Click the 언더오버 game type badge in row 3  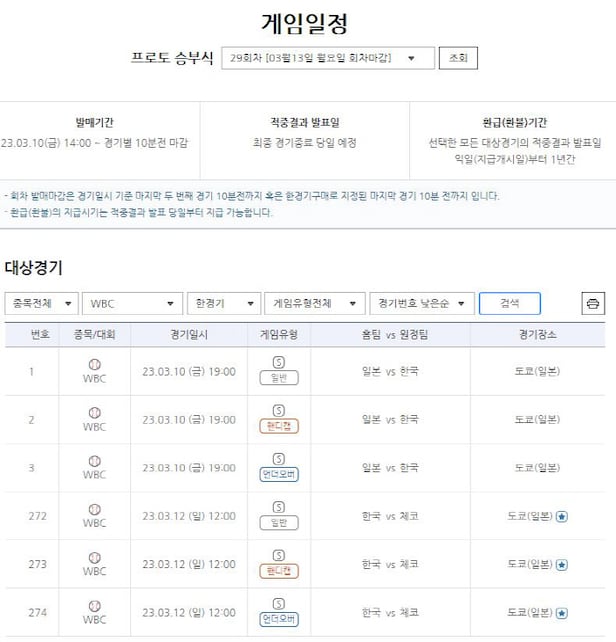click(x=278, y=473)
